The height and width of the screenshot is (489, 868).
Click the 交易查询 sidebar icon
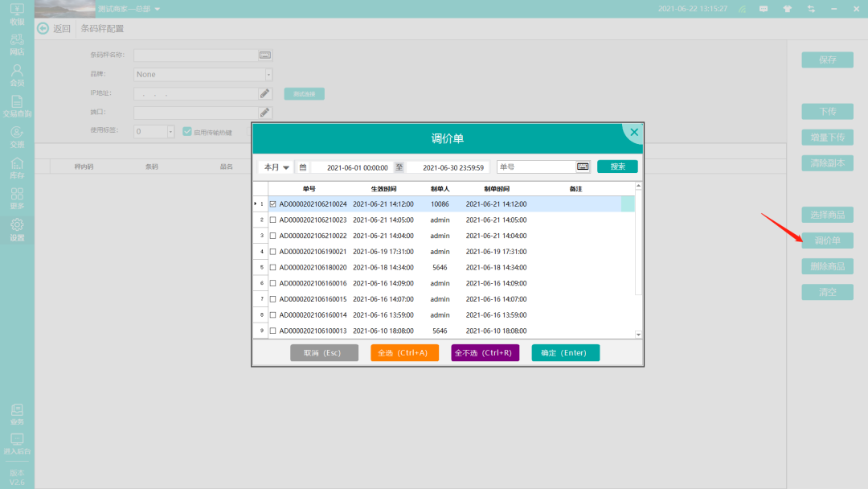coord(17,106)
